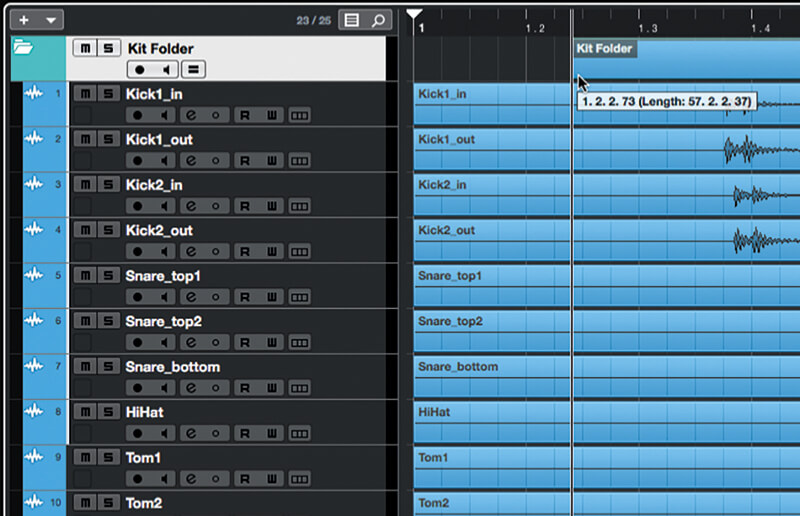Enable write automation on Kick2_out
Viewport: 800px width, 516px height.
coord(271,252)
